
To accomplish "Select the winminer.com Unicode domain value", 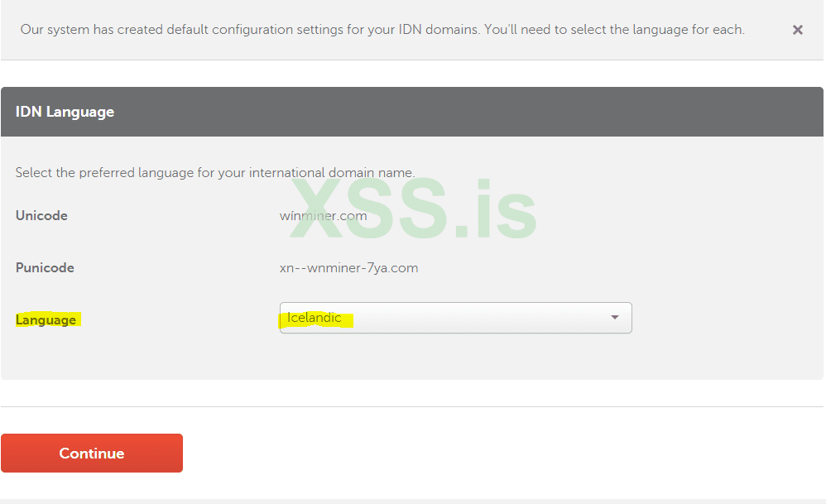I will point(323,216).
